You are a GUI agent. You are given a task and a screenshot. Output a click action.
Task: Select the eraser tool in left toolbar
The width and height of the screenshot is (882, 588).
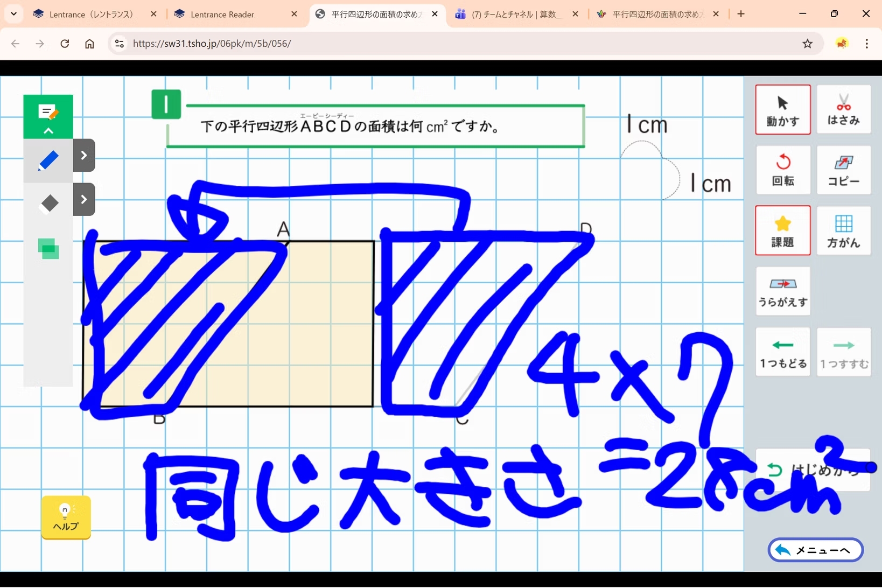coord(49,204)
